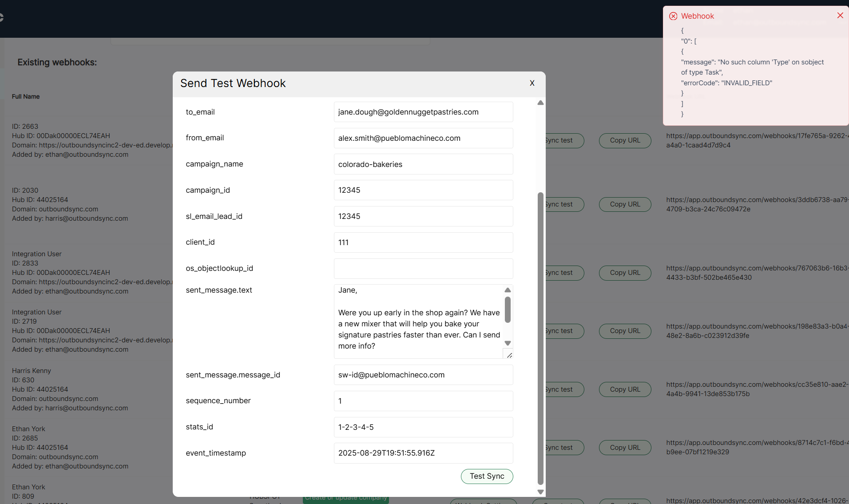The height and width of the screenshot is (504, 849).
Task: Click the empty os_objectlookup_id field
Action: click(x=423, y=268)
